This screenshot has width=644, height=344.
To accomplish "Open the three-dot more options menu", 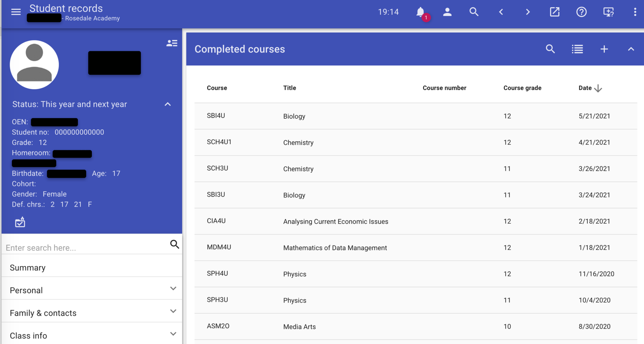I will (635, 12).
